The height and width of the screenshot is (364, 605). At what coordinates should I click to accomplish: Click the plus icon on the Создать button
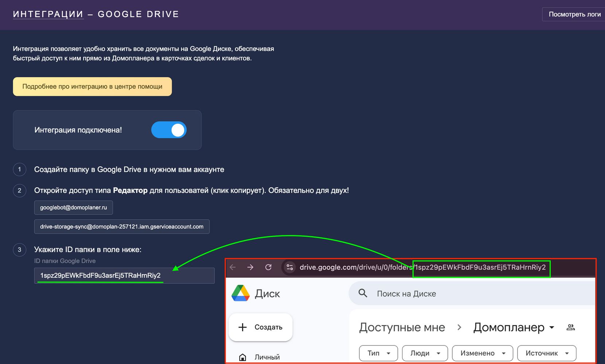[x=242, y=327]
